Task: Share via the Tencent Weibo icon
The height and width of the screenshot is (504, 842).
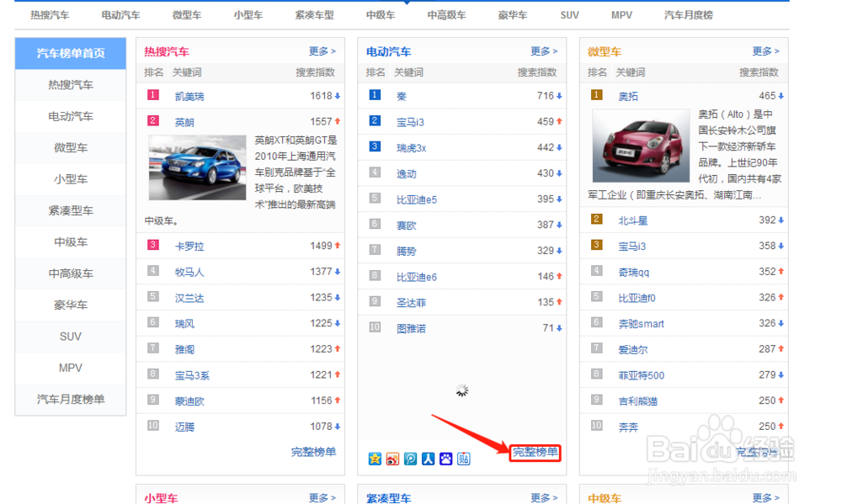Action: [x=410, y=459]
